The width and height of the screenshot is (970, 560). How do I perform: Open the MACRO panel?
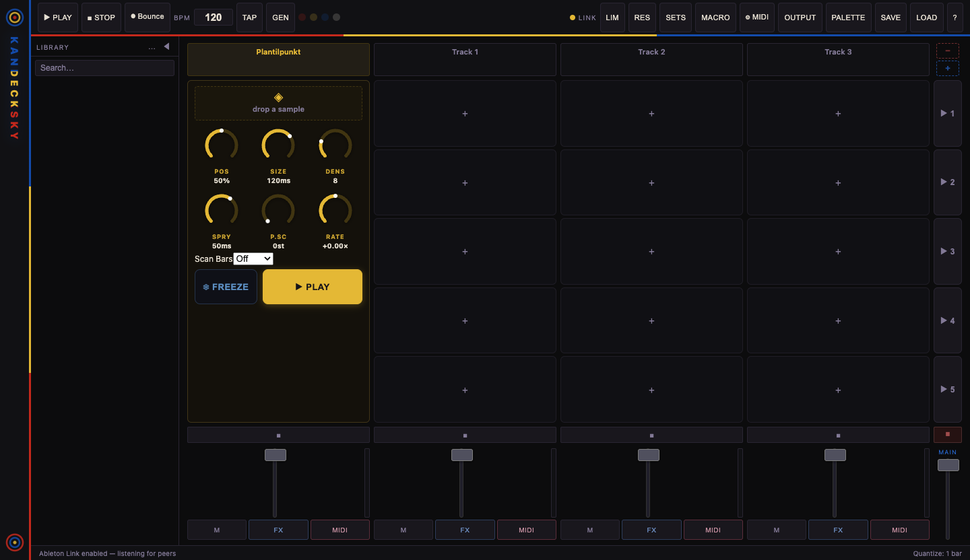[715, 17]
